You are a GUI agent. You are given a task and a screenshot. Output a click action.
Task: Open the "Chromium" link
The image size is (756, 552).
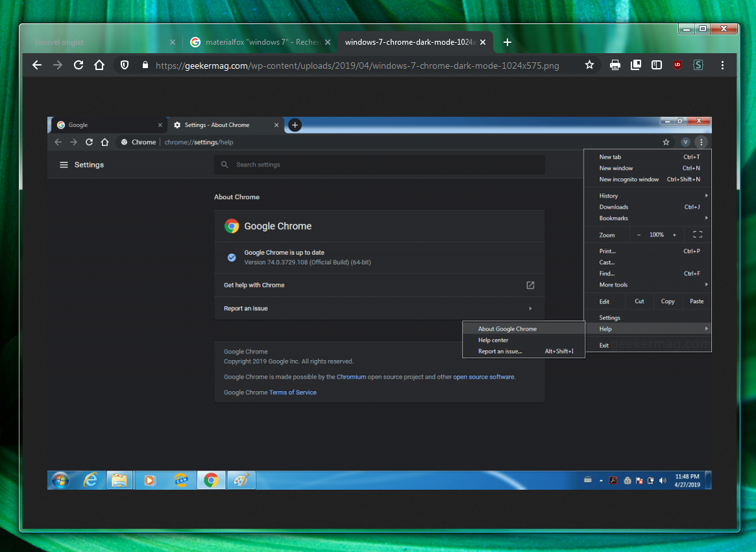click(x=351, y=377)
